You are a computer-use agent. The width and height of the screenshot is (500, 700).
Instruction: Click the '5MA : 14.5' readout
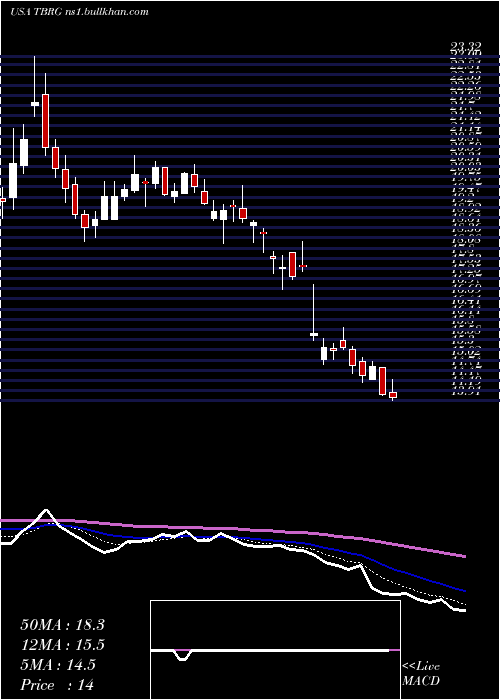click(x=58, y=665)
